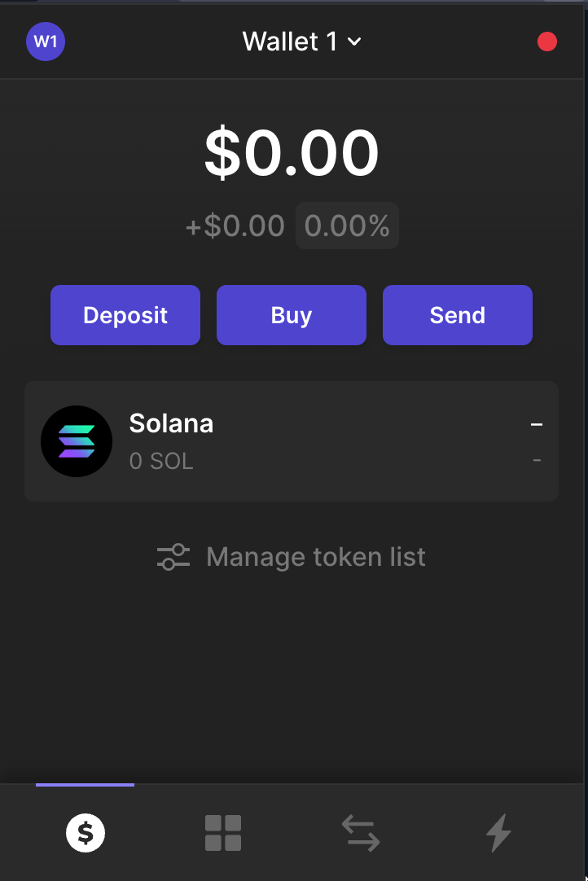Open the Solana token row
This screenshot has width=588, height=881.
tap(292, 441)
